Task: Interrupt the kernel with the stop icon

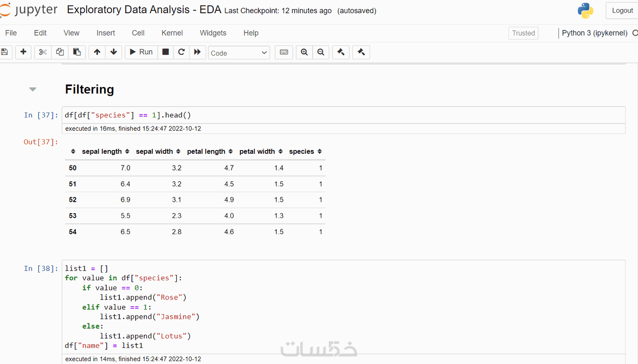Action: coord(166,52)
